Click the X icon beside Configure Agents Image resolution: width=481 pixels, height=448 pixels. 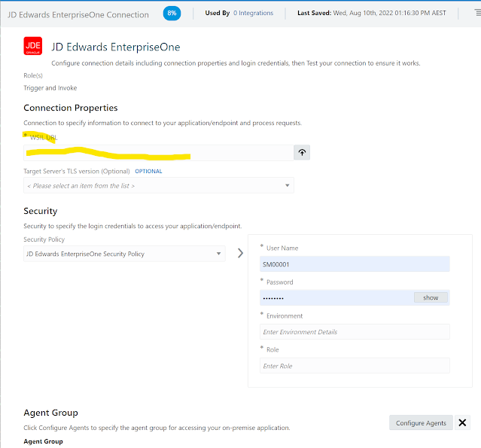point(462,422)
